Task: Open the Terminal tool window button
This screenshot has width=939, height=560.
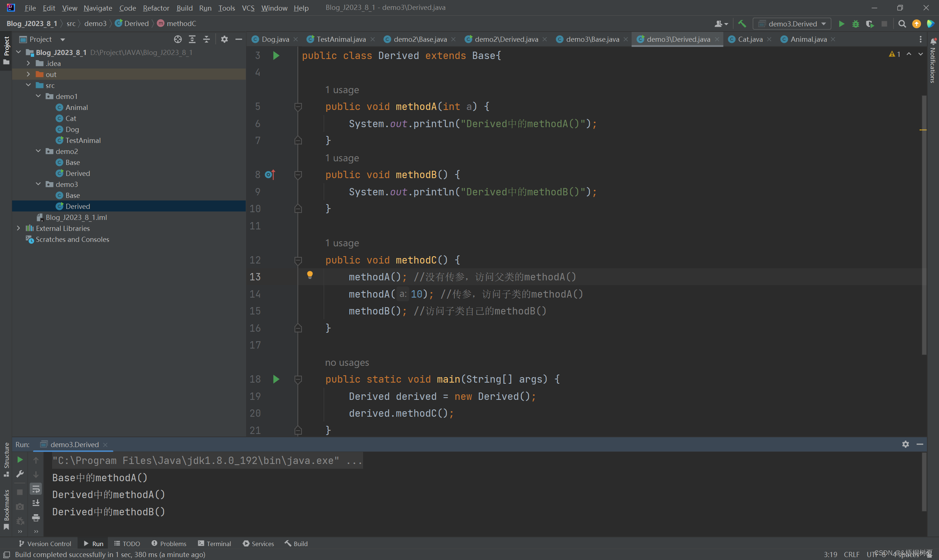Action: pyautogui.click(x=214, y=544)
